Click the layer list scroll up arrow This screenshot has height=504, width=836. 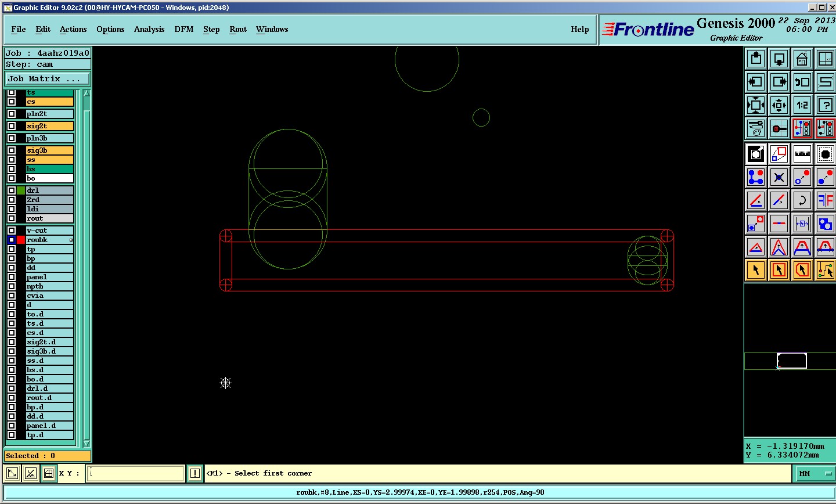click(87, 93)
